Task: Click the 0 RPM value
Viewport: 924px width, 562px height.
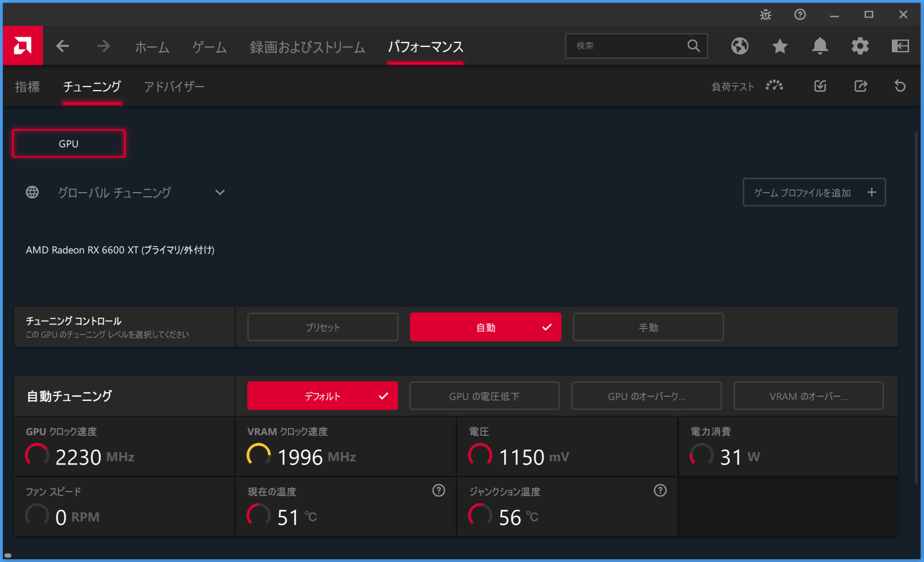Action: 77,517
